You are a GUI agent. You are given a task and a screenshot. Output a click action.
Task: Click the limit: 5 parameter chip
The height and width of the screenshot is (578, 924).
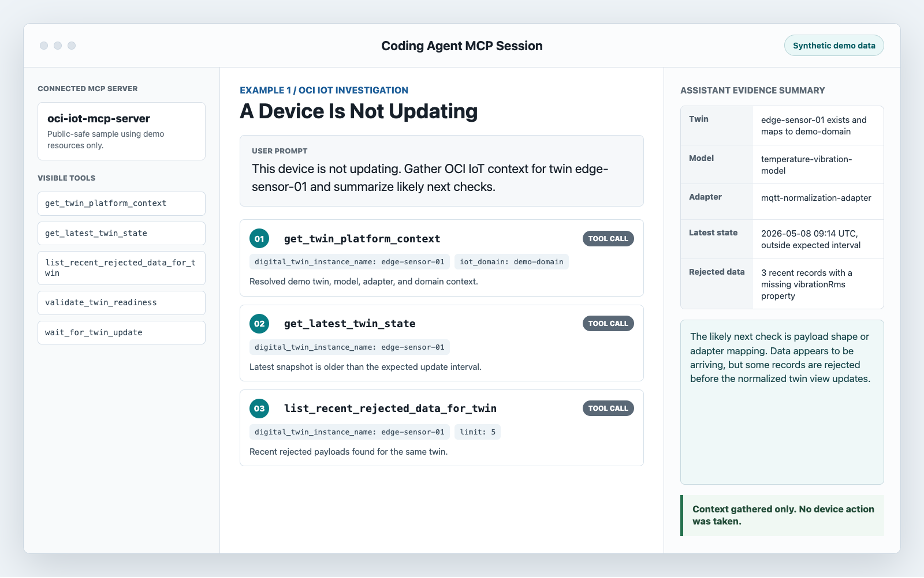click(477, 432)
